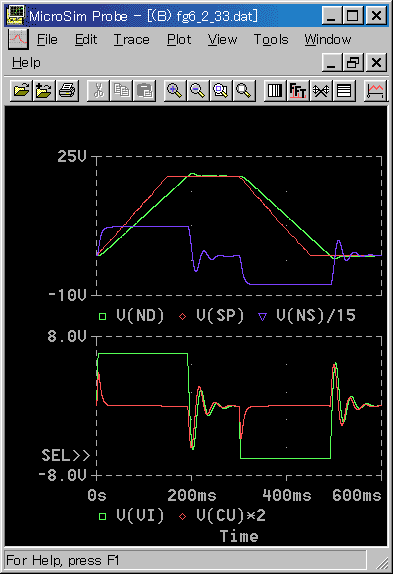This screenshot has height=574, width=393.
Task: Click the Zoom Fit magnifier icon
Action: pyautogui.click(x=243, y=90)
